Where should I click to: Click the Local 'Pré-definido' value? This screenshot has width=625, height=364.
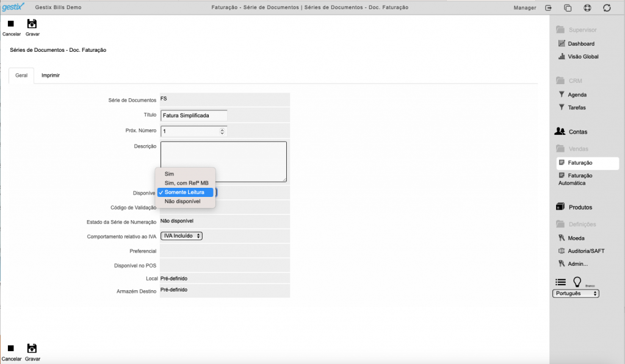174,279
